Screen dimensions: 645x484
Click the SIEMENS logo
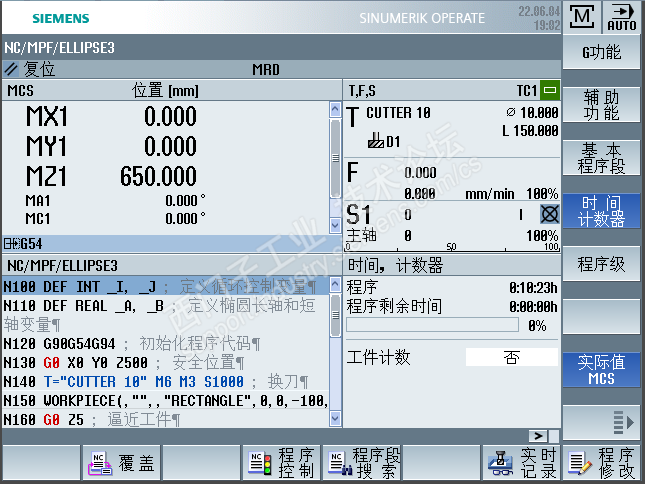pyautogui.click(x=60, y=18)
